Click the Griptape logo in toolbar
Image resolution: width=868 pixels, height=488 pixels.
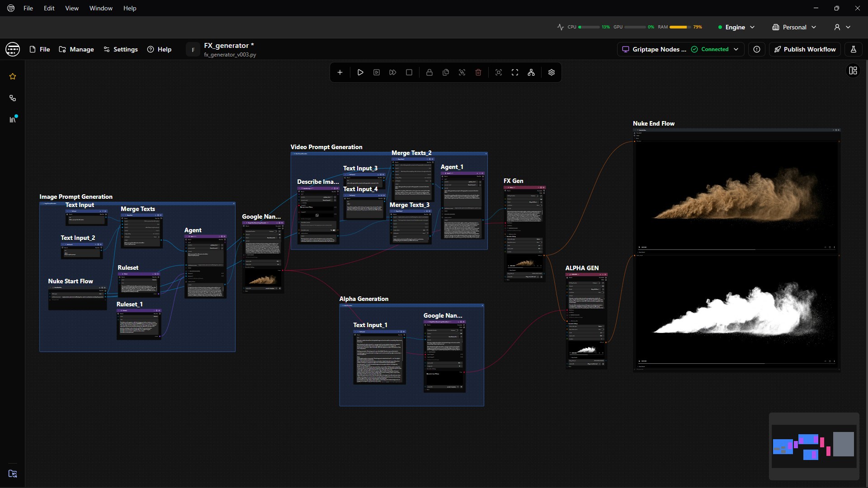click(x=13, y=49)
